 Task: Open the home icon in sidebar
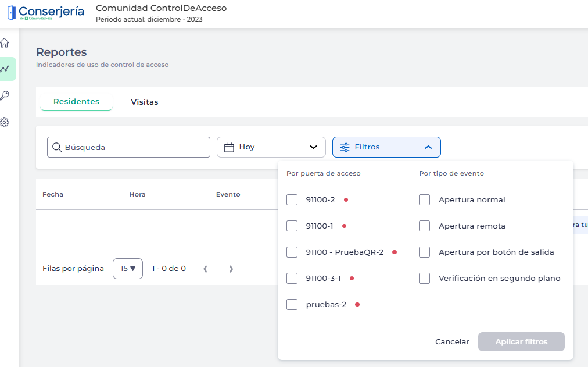pyautogui.click(x=5, y=42)
